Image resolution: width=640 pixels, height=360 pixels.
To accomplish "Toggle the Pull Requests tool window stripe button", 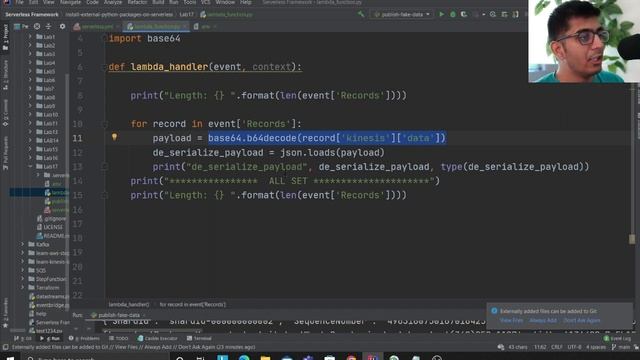I will (x=5, y=153).
